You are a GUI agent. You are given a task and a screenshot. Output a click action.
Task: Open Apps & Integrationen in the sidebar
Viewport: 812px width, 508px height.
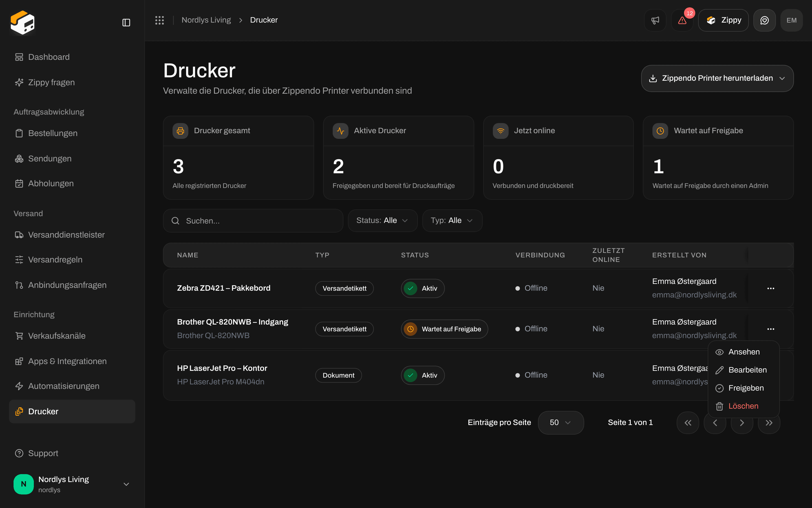click(x=72, y=361)
